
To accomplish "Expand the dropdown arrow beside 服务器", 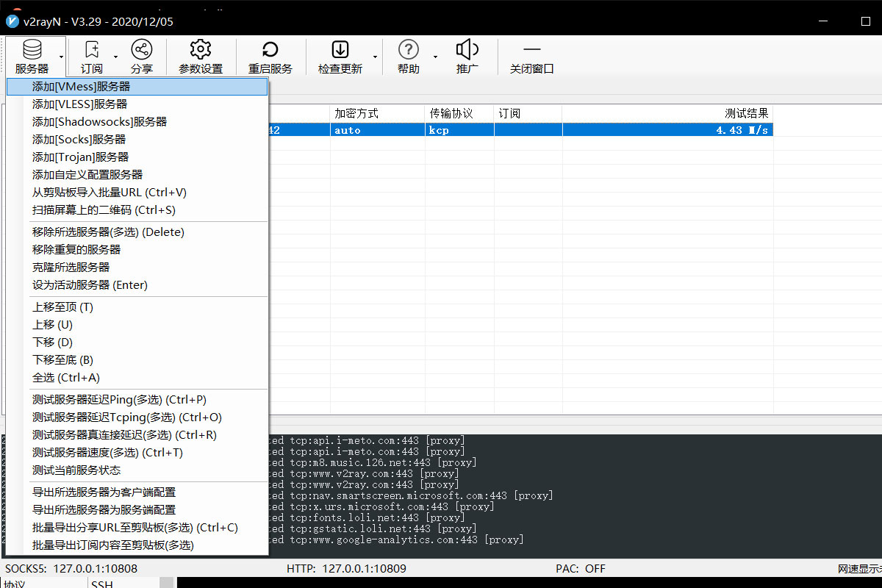I will point(62,56).
